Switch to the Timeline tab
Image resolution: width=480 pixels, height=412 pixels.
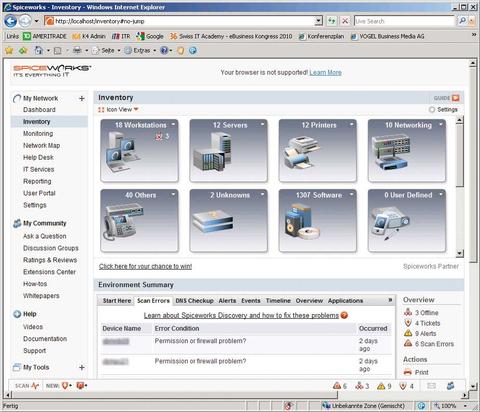[x=278, y=301]
